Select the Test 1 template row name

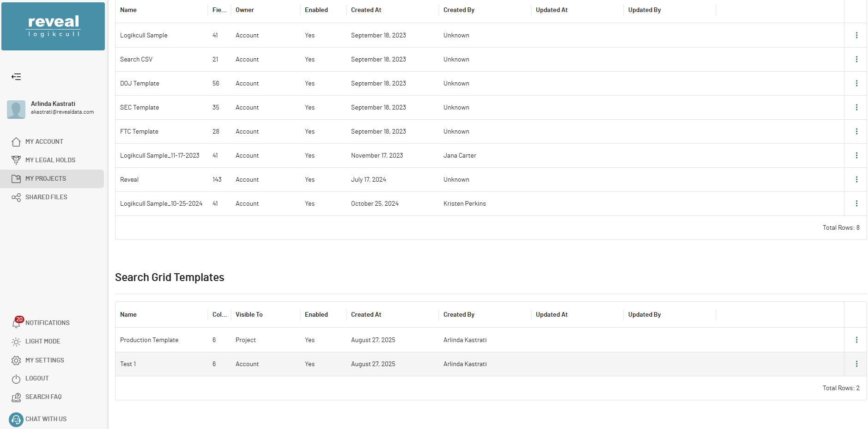click(x=128, y=364)
